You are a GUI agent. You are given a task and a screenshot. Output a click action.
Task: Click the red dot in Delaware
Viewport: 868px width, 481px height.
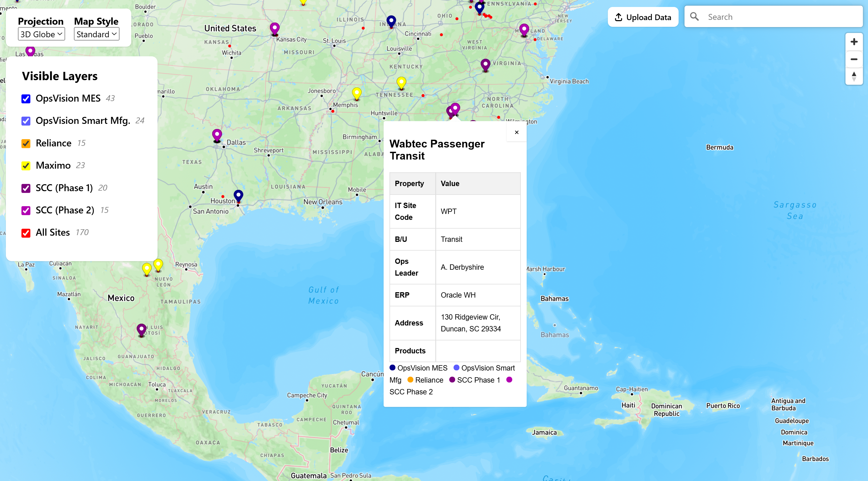[x=535, y=40]
